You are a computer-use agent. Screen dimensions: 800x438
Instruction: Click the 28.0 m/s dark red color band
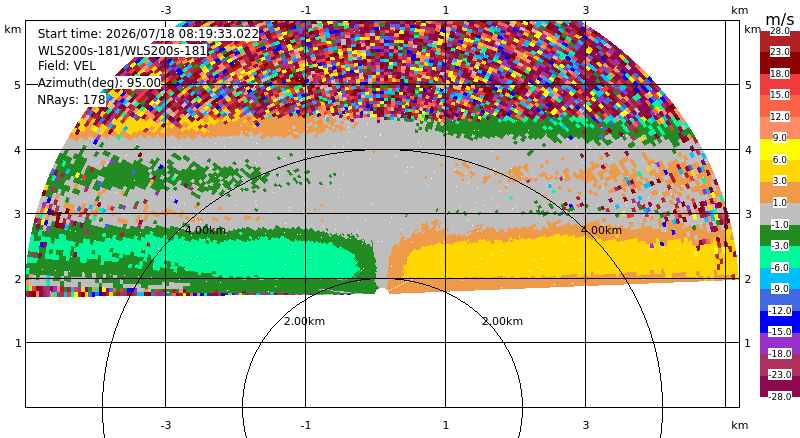(x=780, y=42)
